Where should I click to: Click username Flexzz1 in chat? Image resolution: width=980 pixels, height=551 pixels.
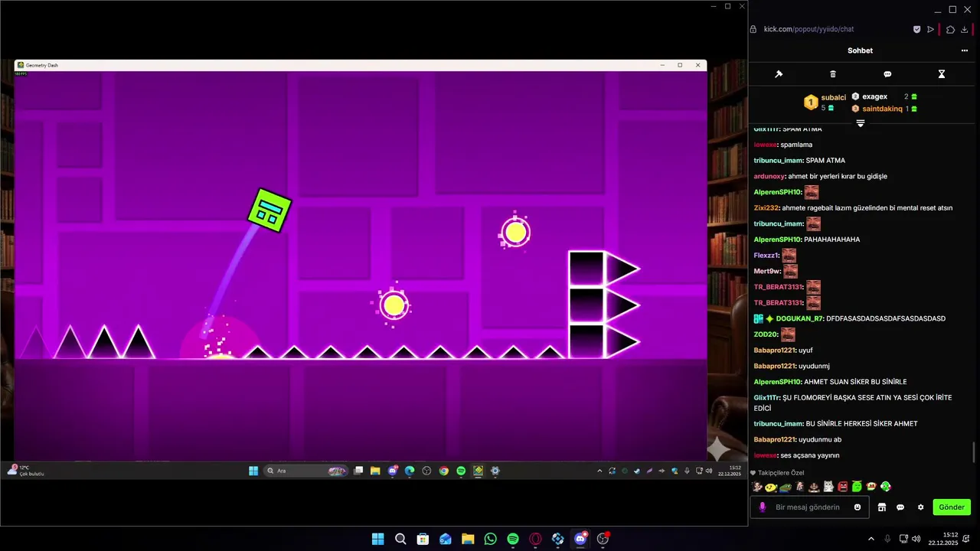pos(766,255)
